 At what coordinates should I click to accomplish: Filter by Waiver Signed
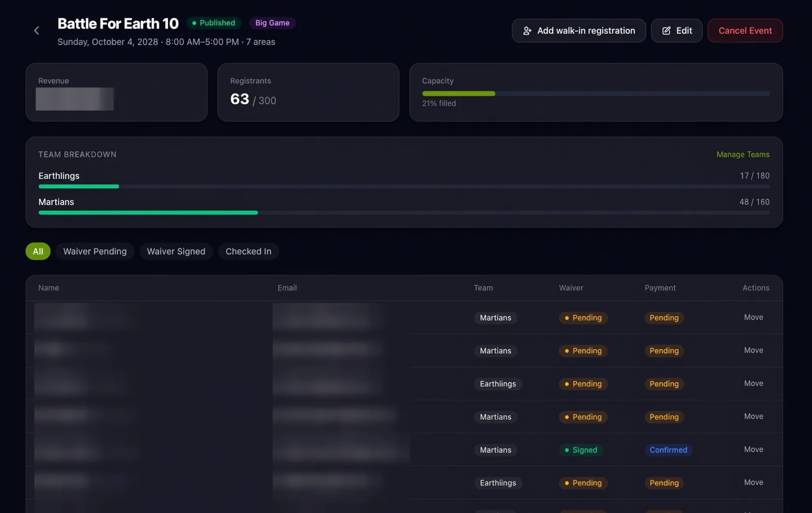(176, 251)
